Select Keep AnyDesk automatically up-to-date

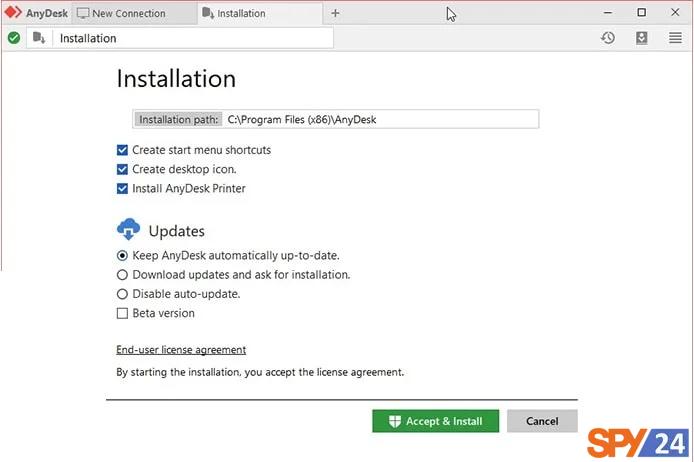tap(122, 256)
